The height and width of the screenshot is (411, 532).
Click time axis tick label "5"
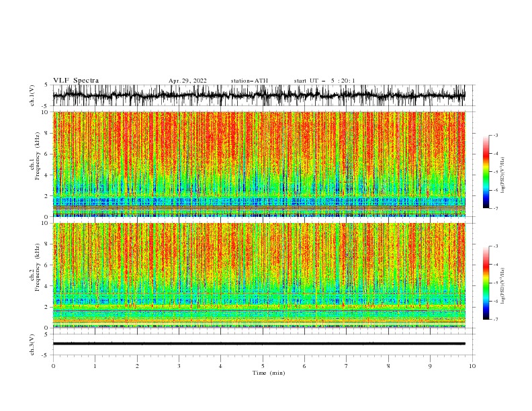(263, 366)
